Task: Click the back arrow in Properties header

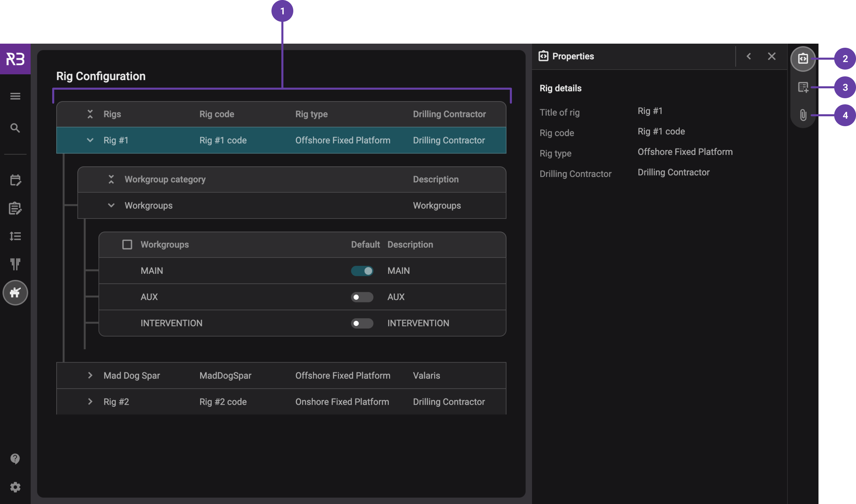Action: (749, 56)
